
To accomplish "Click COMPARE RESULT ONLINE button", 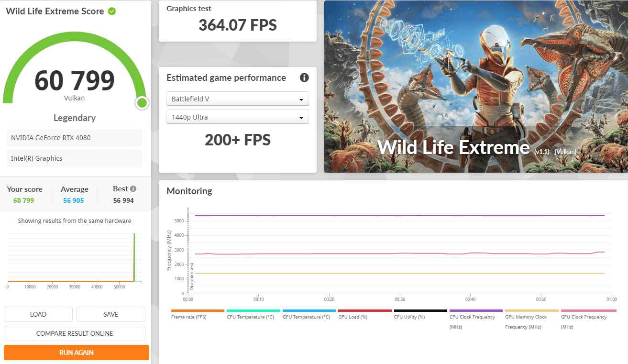I will tap(75, 333).
